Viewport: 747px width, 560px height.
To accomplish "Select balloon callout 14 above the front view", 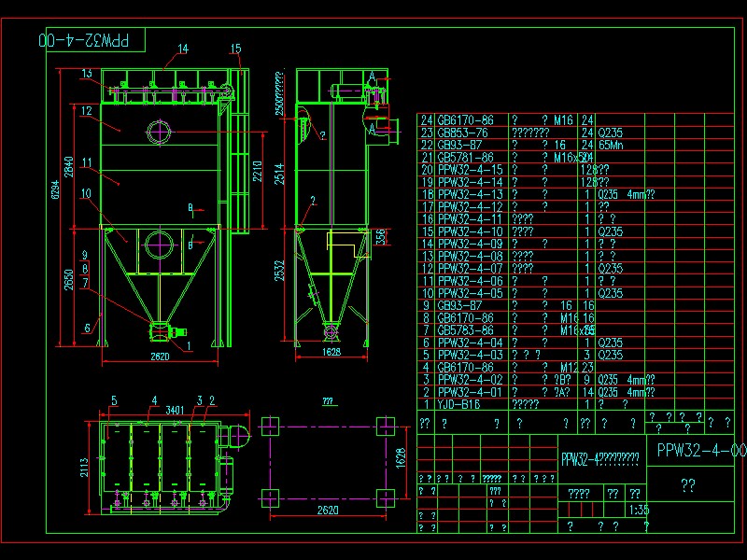I will [x=182, y=47].
